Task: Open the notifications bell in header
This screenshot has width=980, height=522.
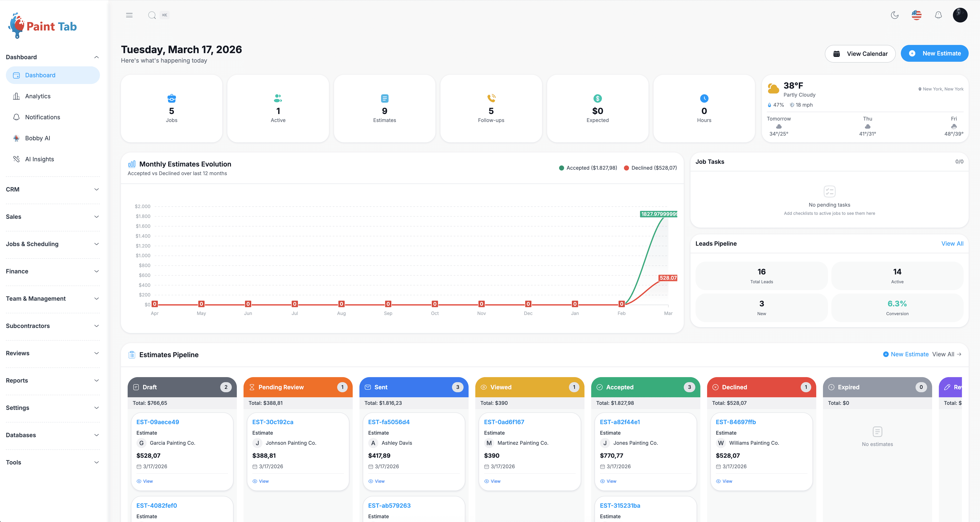Action: 938,15
